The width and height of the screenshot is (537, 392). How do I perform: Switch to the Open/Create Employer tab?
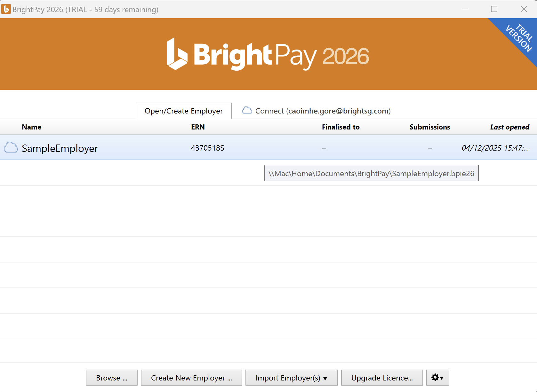click(184, 111)
